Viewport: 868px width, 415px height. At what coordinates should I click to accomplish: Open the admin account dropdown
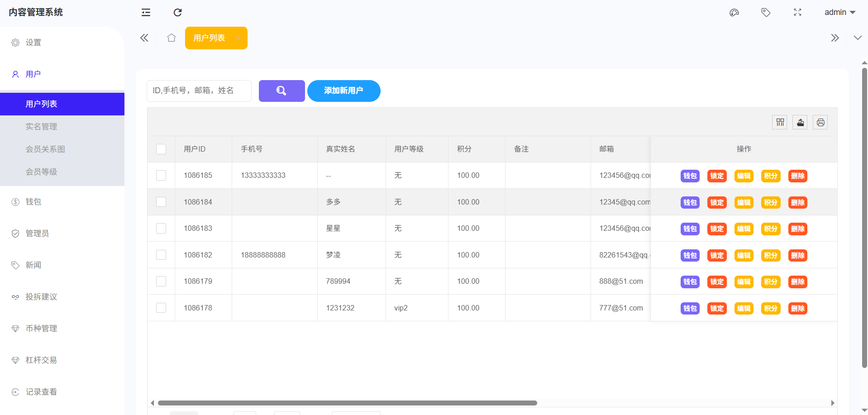pos(839,12)
